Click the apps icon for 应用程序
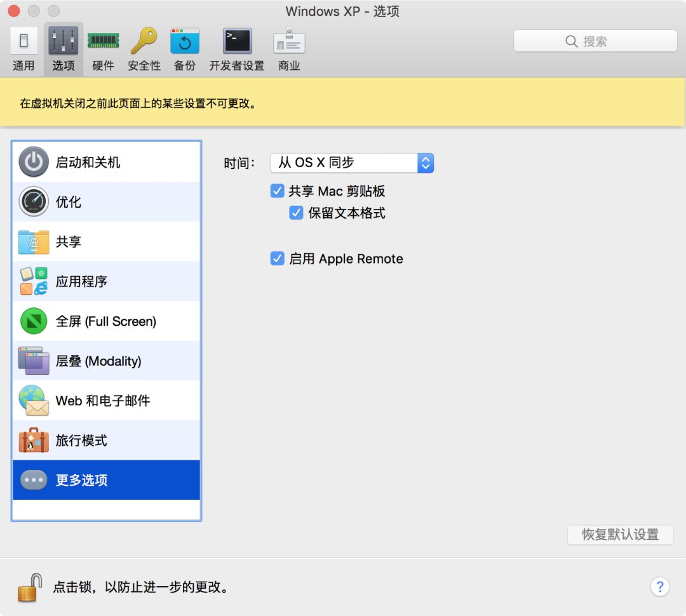Image resolution: width=686 pixels, height=616 pixels. click(34, 281)
